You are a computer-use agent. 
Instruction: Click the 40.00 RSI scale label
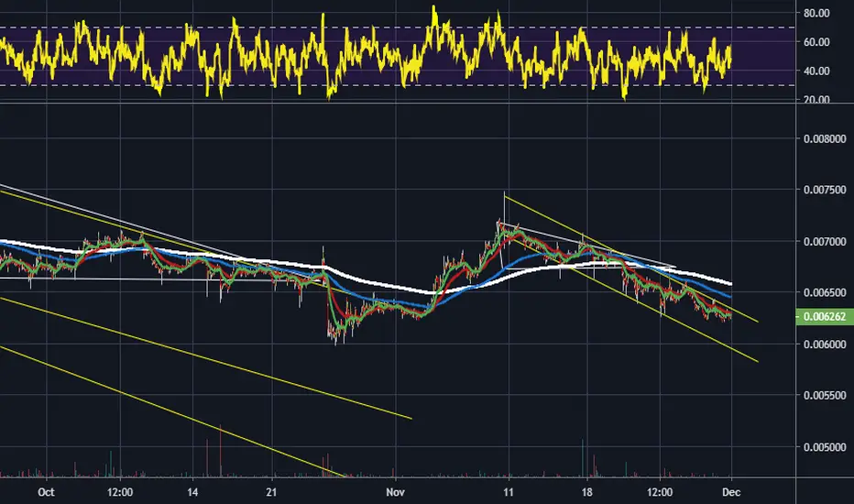tap(816, 71)
